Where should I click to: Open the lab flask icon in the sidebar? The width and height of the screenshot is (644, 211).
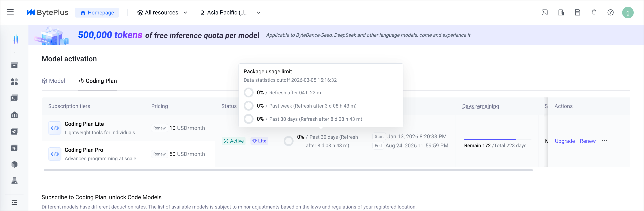[14, 181]
